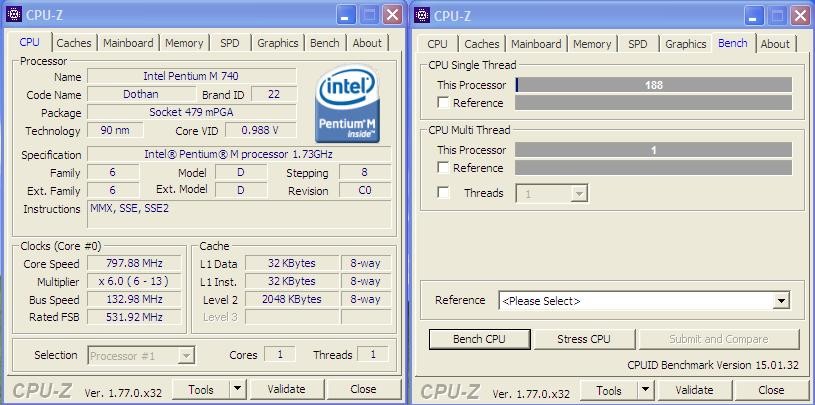Image resolution: width=815 pixels, height=405 pixels.
Task: Click Stepping value 8
Action: [365, 173]
